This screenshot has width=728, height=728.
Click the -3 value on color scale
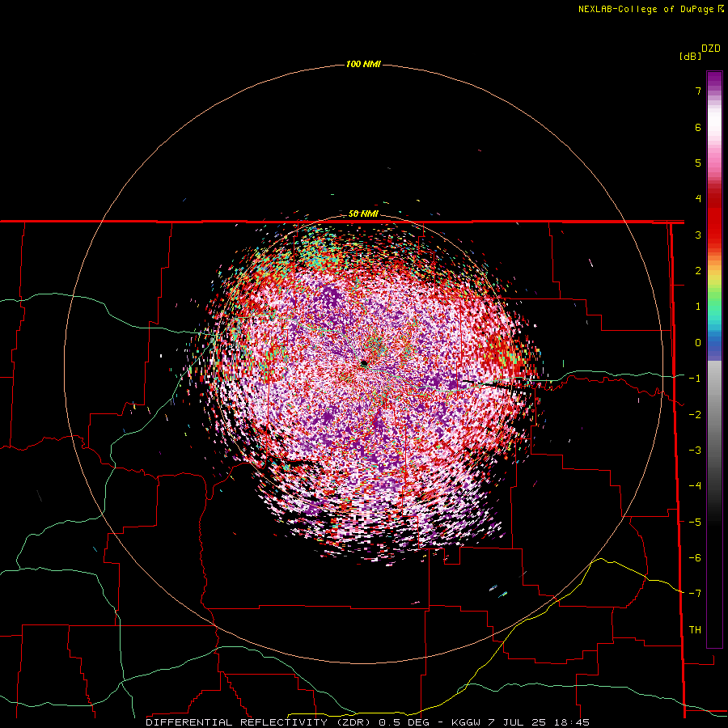tap(695, 451)
